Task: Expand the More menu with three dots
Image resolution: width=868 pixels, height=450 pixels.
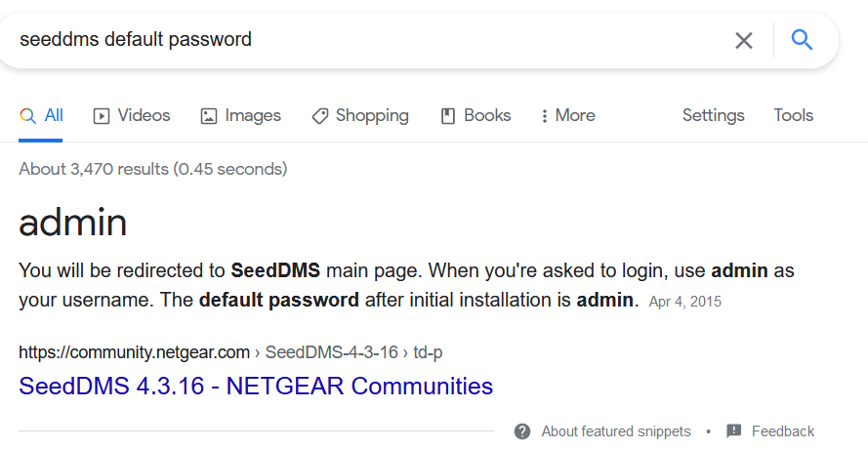Action: coord(544,116)
